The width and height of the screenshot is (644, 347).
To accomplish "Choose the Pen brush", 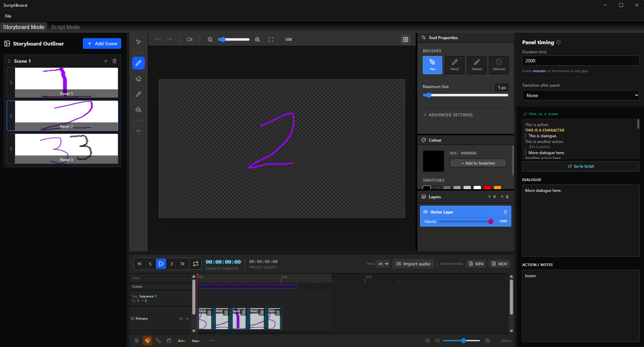I will coord(432,65).
